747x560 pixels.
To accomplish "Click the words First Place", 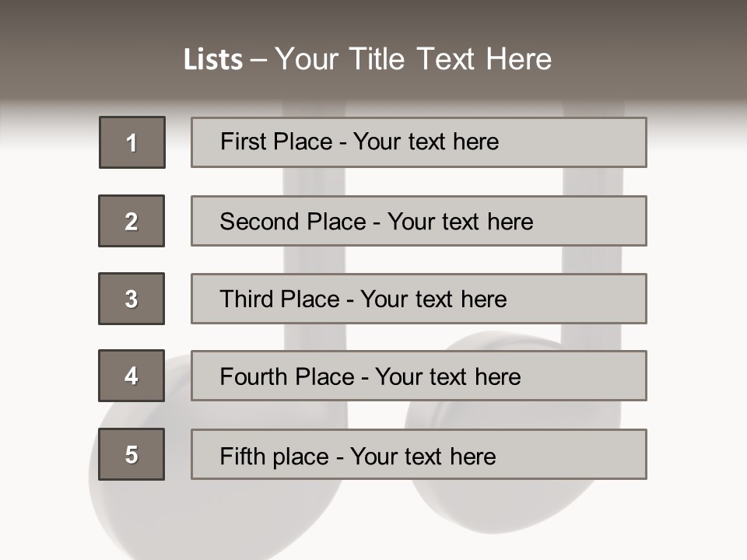I will pos(276,142).
